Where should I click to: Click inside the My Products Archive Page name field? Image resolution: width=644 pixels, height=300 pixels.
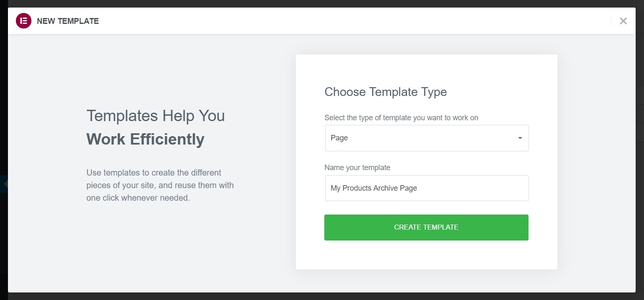[x=426, y=188]
